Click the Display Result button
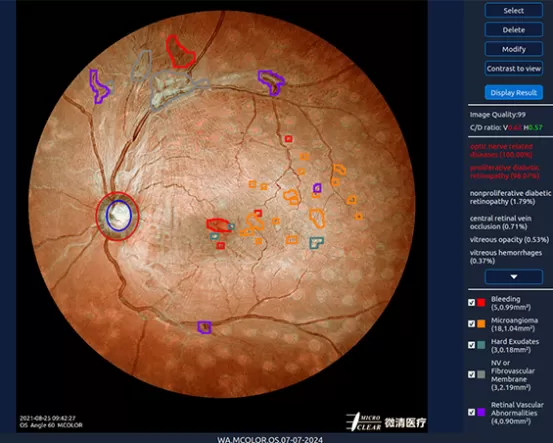 point(514,93)
